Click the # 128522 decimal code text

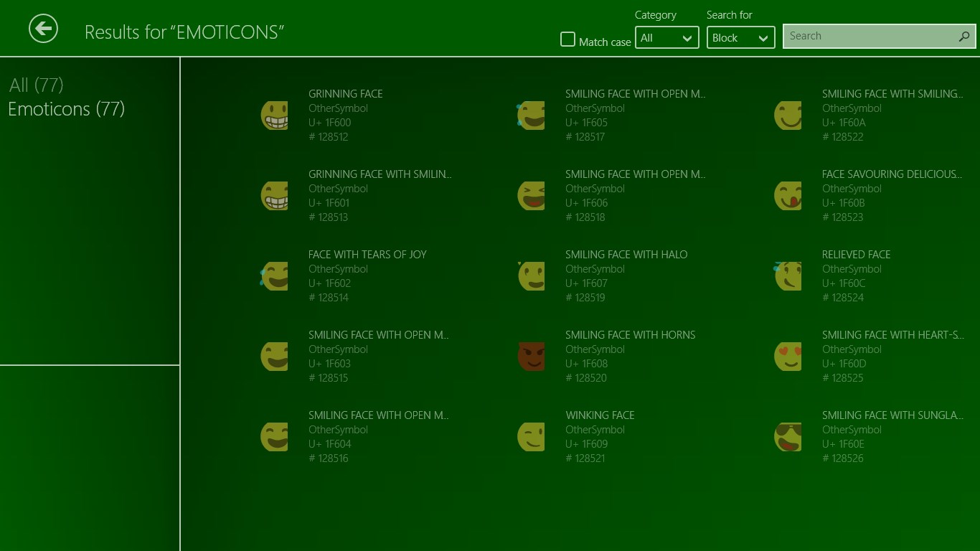tap(842, 137)
